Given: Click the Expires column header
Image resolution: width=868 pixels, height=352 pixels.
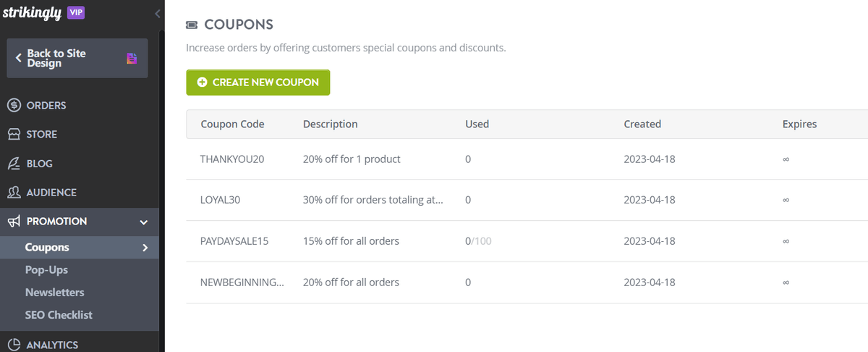Looking at the screenshot, I should [x=799, y=124].
